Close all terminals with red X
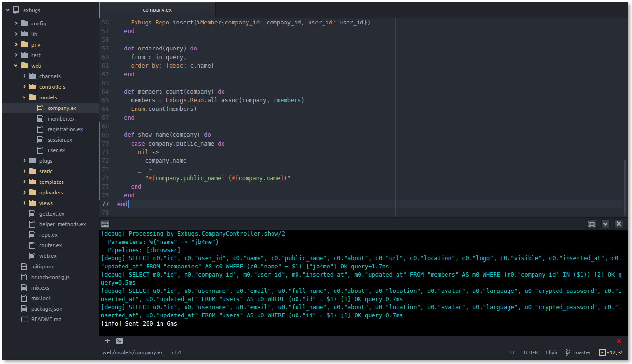This screenshot has width=632, height=364. 619,341
